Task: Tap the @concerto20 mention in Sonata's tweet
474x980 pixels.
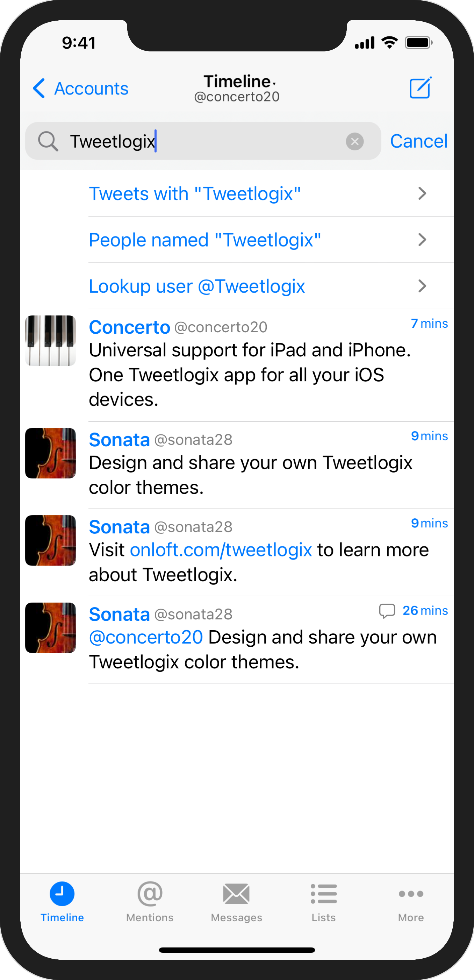Action: coord(146,637)
